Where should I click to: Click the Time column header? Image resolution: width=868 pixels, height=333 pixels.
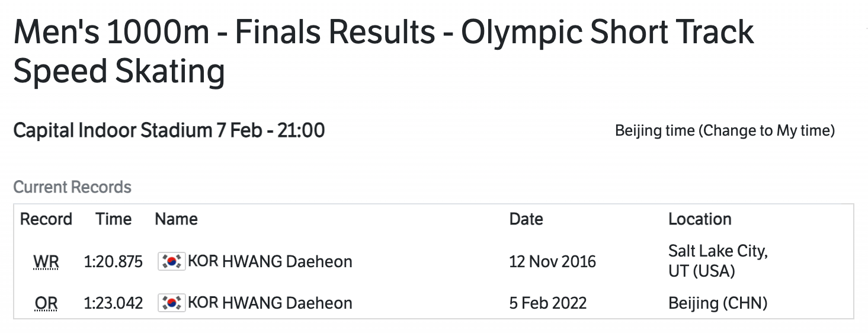[x=113, y=219]
